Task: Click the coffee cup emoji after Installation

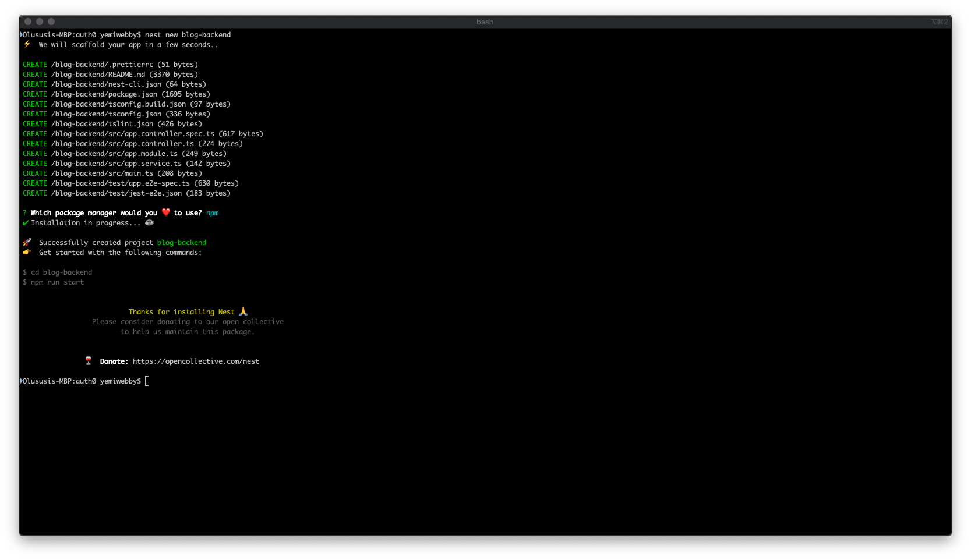Action: tap(150, 222)
